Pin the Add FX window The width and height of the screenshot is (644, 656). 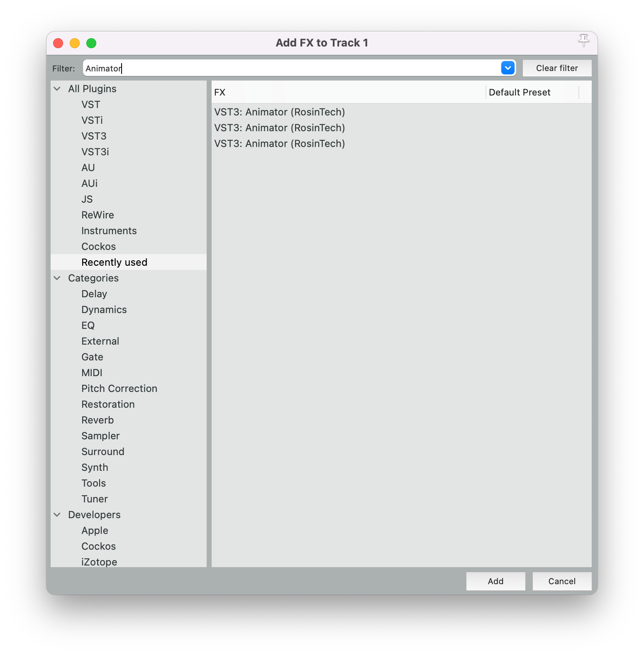click(583, 41)
